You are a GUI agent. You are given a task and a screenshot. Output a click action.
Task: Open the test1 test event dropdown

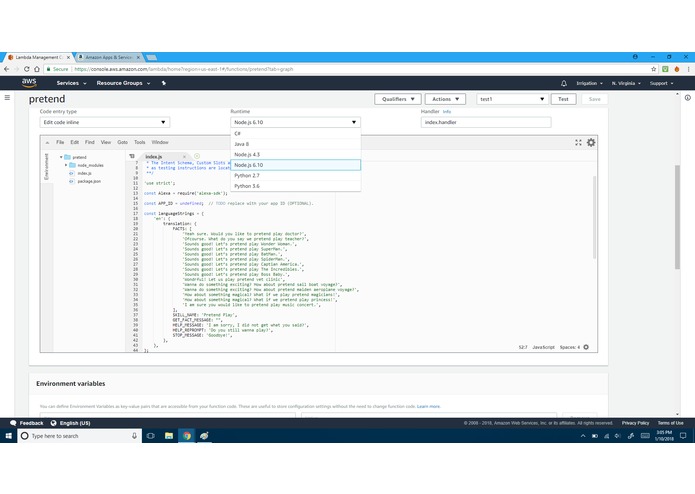pos(512,99)
